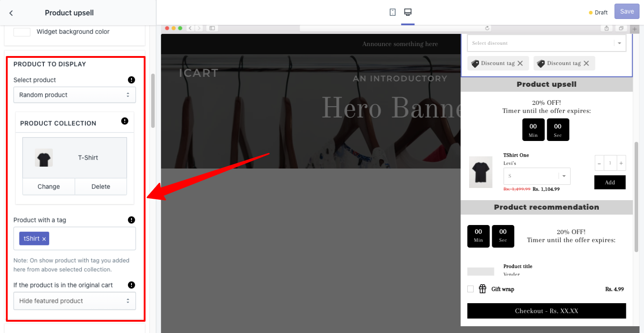Open the Hide featured product dropdown
The height and width of the screenshot is (333, 644).
click(75, 301)
